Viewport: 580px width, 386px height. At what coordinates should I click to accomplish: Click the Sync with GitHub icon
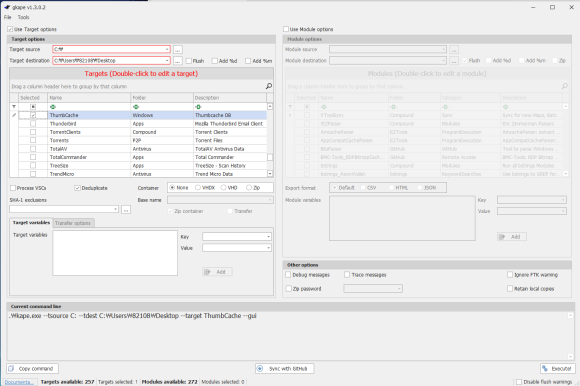pos(260,369)
